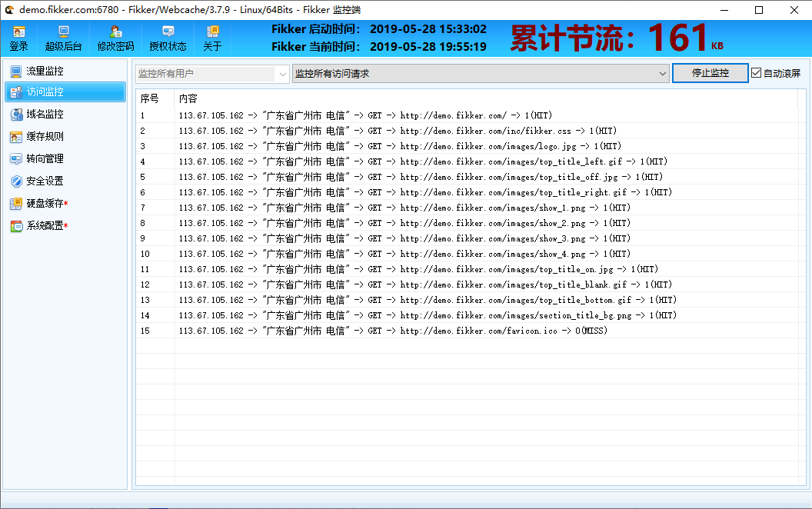Go to 系统配置 sidebar menu label
Viewport: 812px width, 509px height.
tap(45, 225)
